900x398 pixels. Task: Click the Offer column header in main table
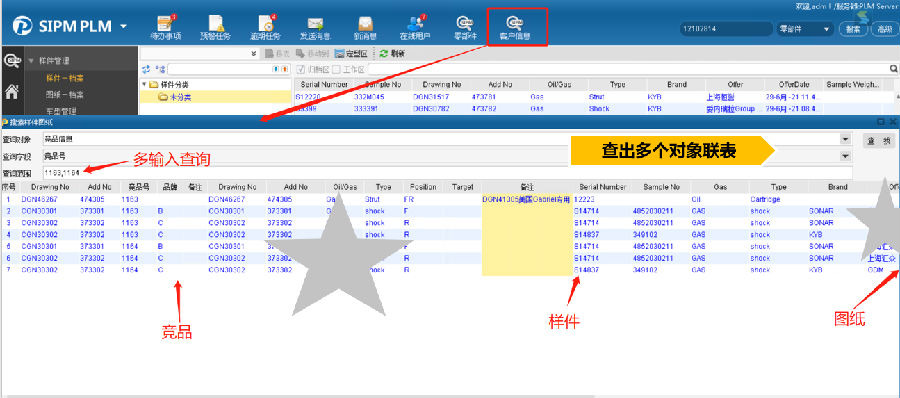pyautogui.click(x=735, y=84)
